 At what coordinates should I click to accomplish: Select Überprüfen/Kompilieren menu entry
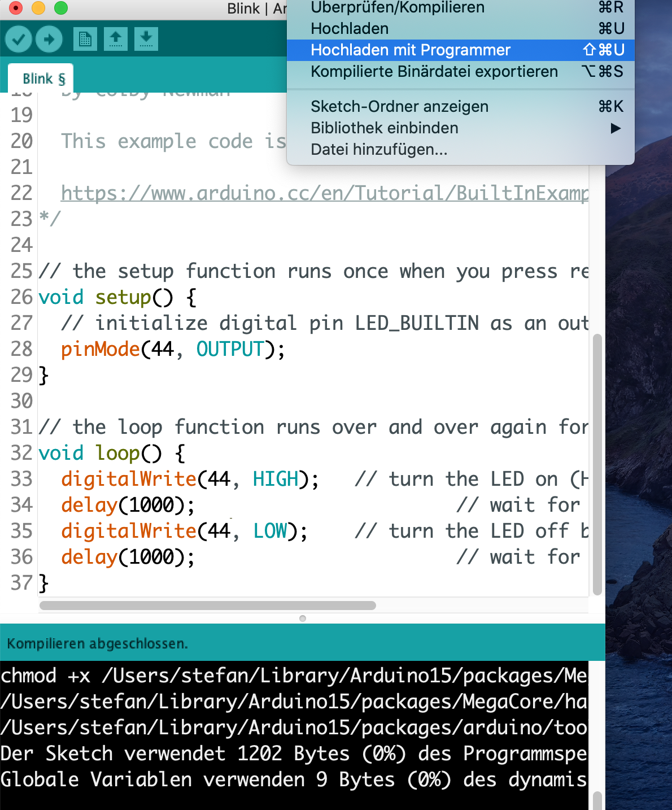click(x=461, y=7)
